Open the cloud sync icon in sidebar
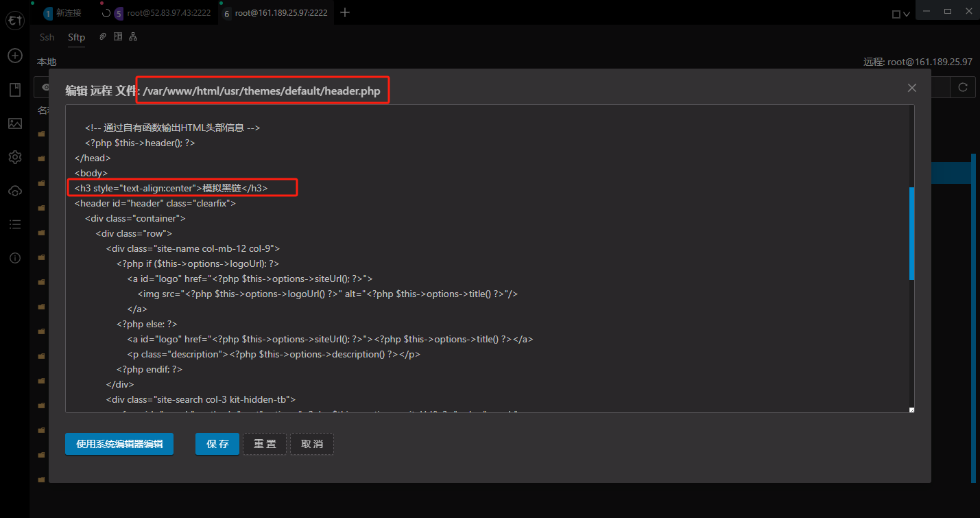The width and height of the screenshot is (980, 518). pyautogui.click(x=15, y=191)
